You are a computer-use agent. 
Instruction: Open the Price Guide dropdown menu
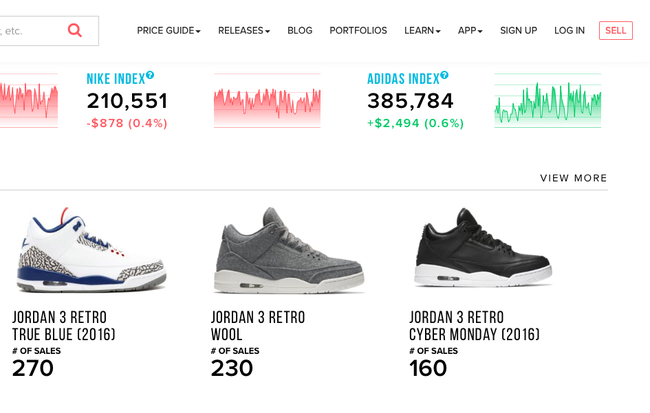tap(169, 31)
